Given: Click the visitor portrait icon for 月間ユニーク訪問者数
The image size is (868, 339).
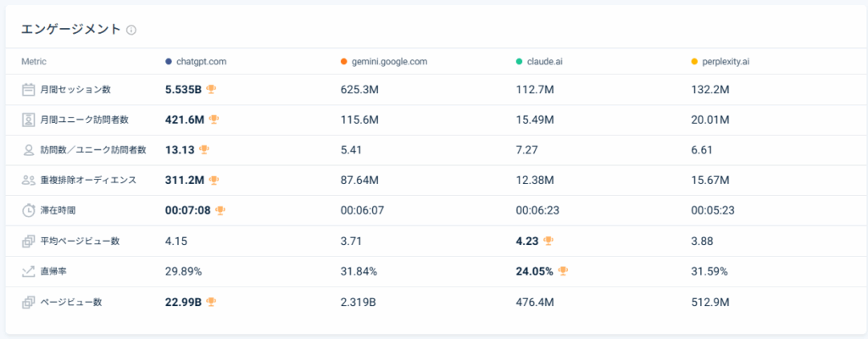Looking at the screenshot, I should click(28, 119).
